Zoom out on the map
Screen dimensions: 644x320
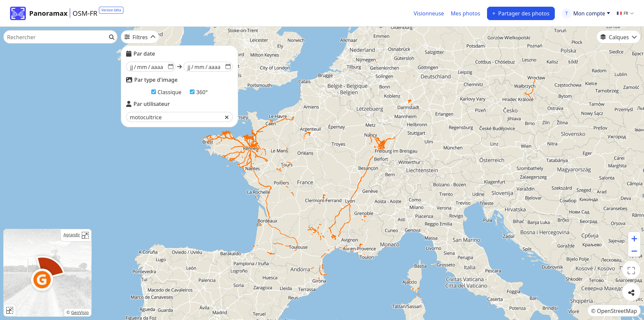point(634,251)
